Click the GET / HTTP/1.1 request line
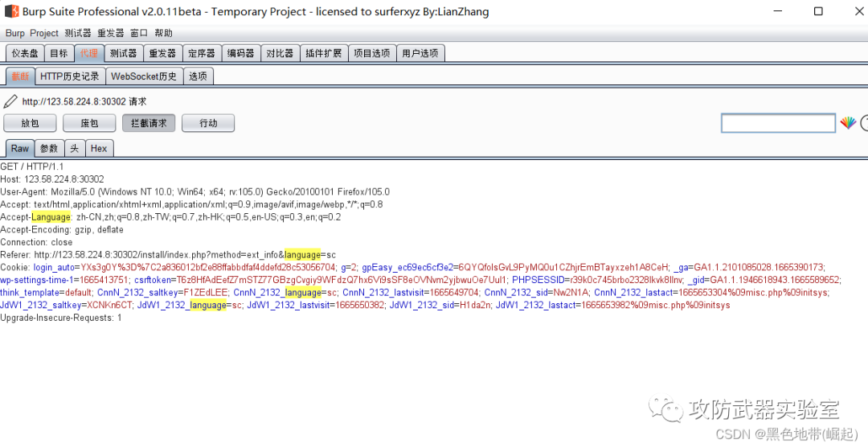 click(32, 166)
